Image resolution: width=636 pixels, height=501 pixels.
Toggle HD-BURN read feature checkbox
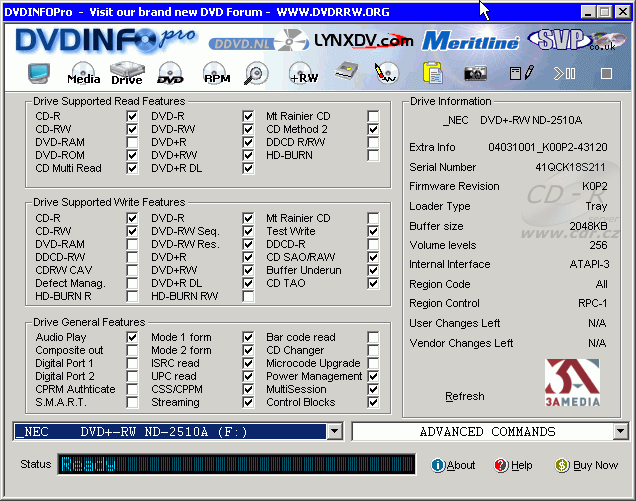(373, 155)
